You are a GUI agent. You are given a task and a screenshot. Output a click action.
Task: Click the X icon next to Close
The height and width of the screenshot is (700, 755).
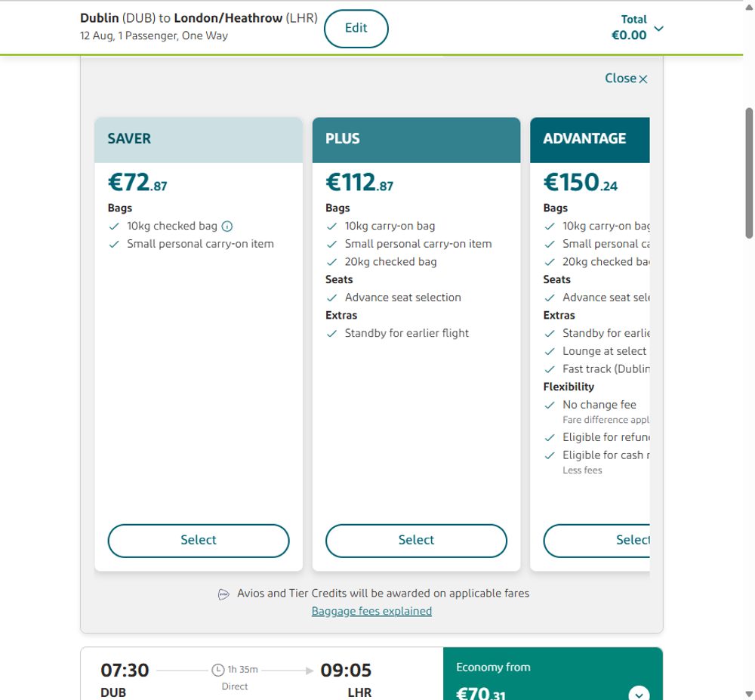643,79
